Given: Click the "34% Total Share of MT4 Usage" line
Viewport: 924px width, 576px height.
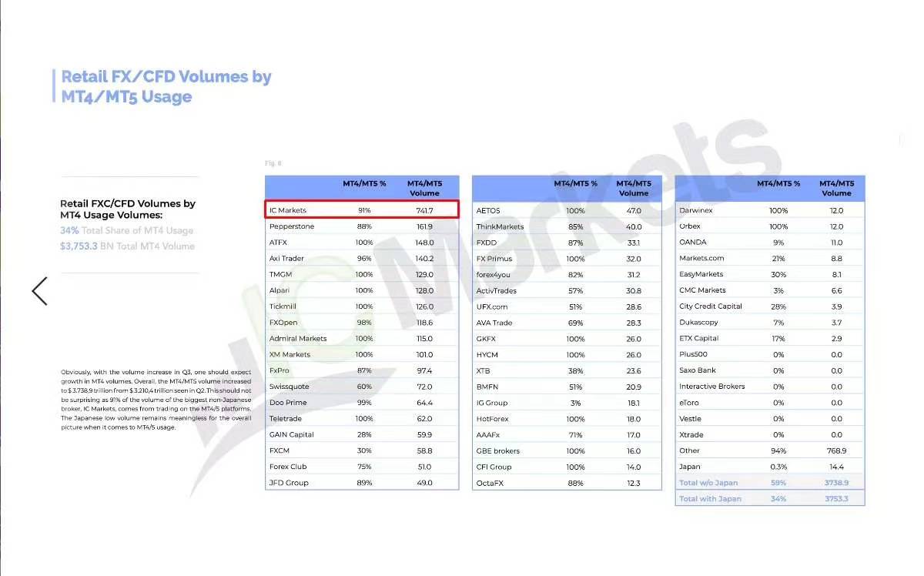Looking at the screenshot, I should tap(127, 230).
